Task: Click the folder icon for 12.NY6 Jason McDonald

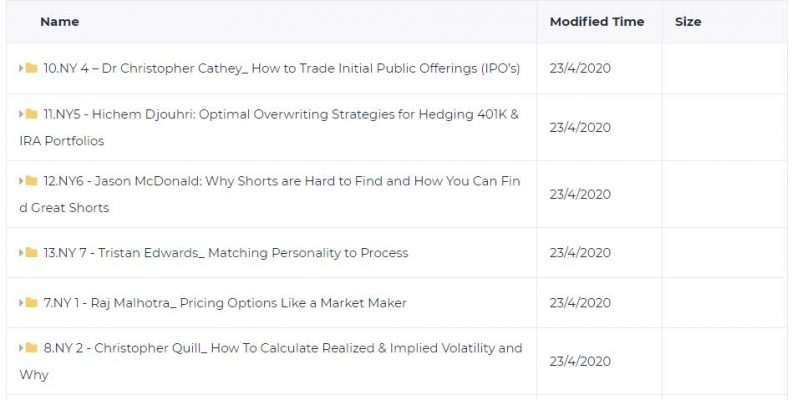Action: point(31,180)
